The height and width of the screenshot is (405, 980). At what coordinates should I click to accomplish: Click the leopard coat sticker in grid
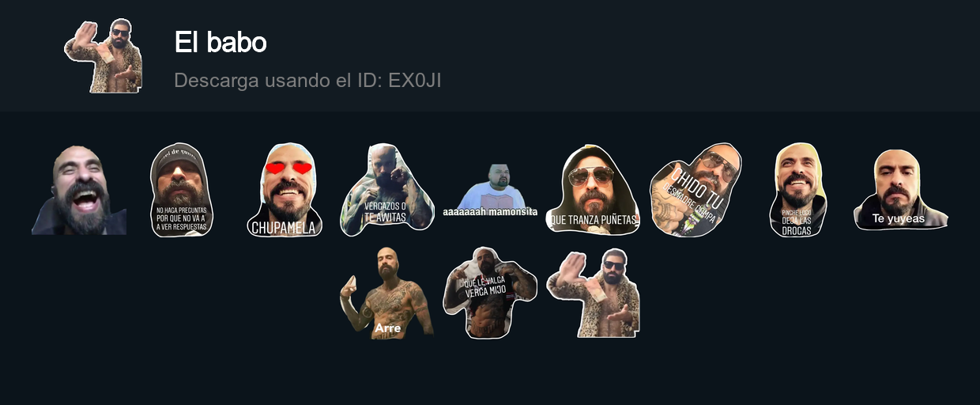[593, 293]
